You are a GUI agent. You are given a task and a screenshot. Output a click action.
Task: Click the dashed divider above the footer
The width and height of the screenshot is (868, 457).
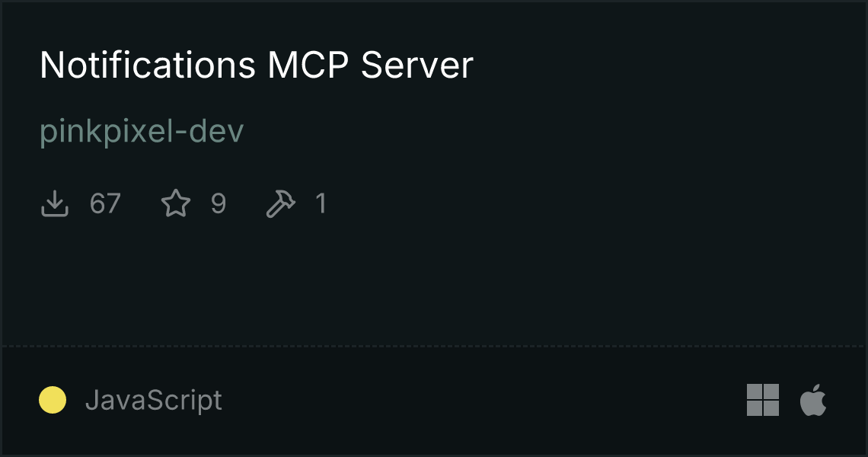[434, 347]
